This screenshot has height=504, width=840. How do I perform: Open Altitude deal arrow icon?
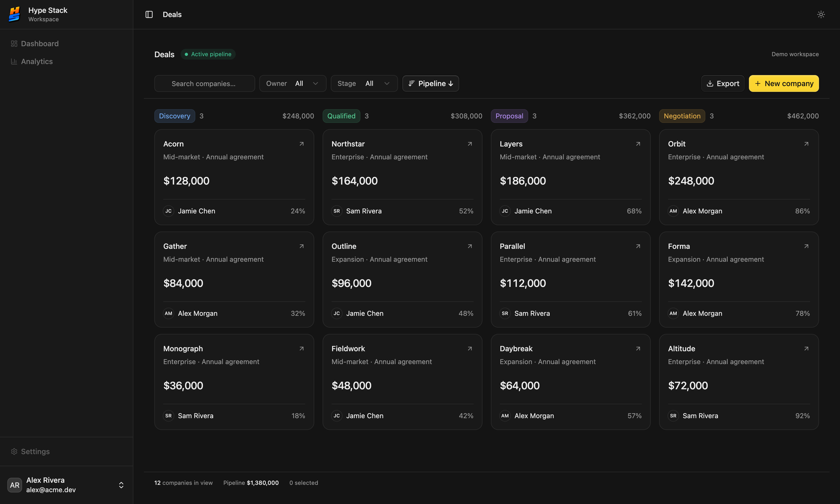[806, 348]
